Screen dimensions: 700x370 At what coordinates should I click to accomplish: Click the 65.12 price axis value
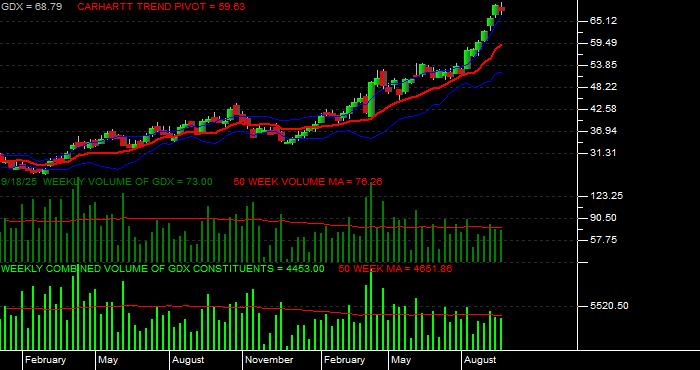(603, 21)
